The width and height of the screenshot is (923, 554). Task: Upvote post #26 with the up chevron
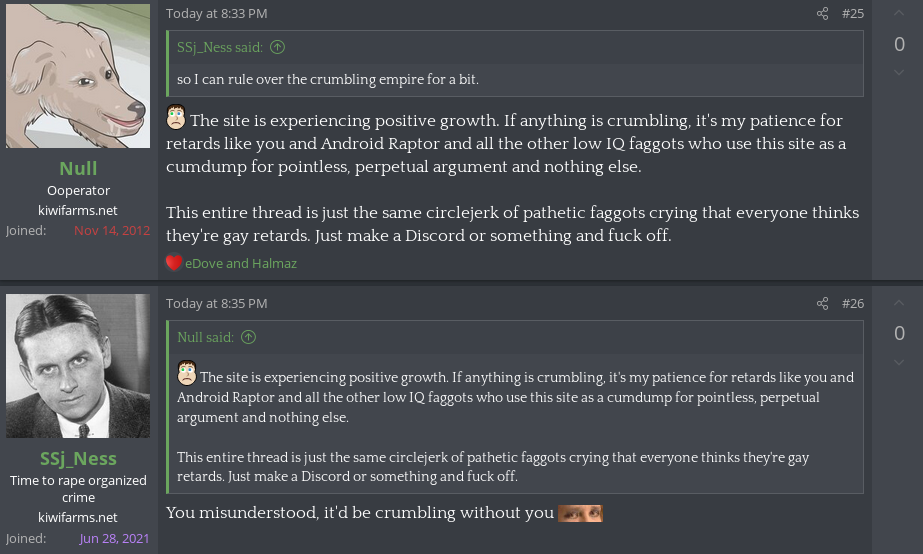[899, 303]
